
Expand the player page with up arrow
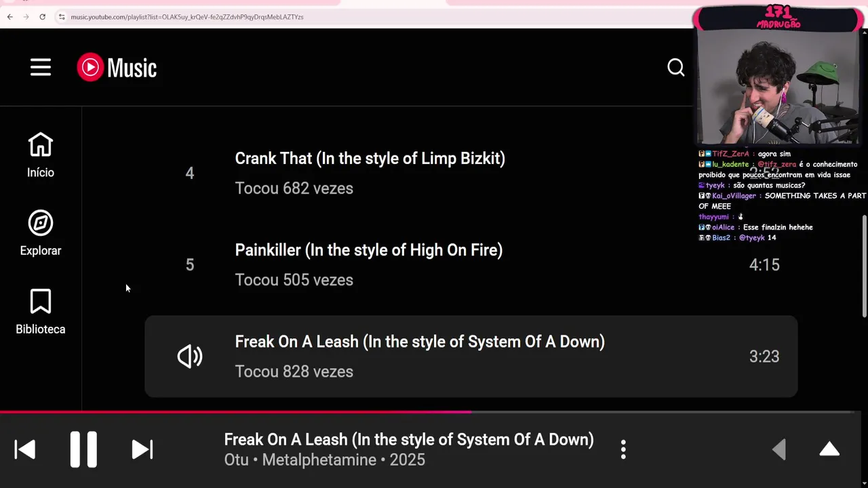coord(829,449)
